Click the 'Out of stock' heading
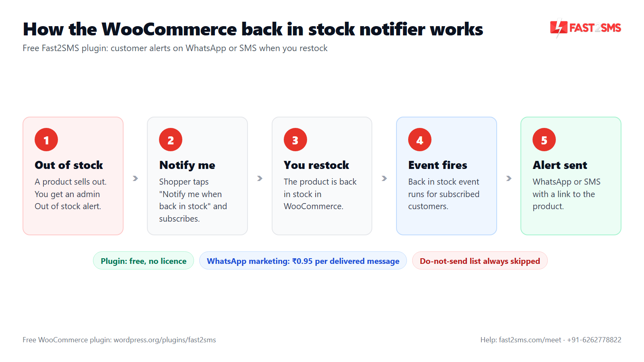 point(69,165)
